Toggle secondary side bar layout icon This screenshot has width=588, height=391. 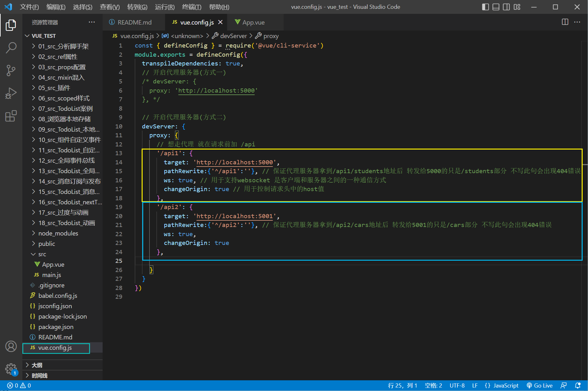coord(506,7)
